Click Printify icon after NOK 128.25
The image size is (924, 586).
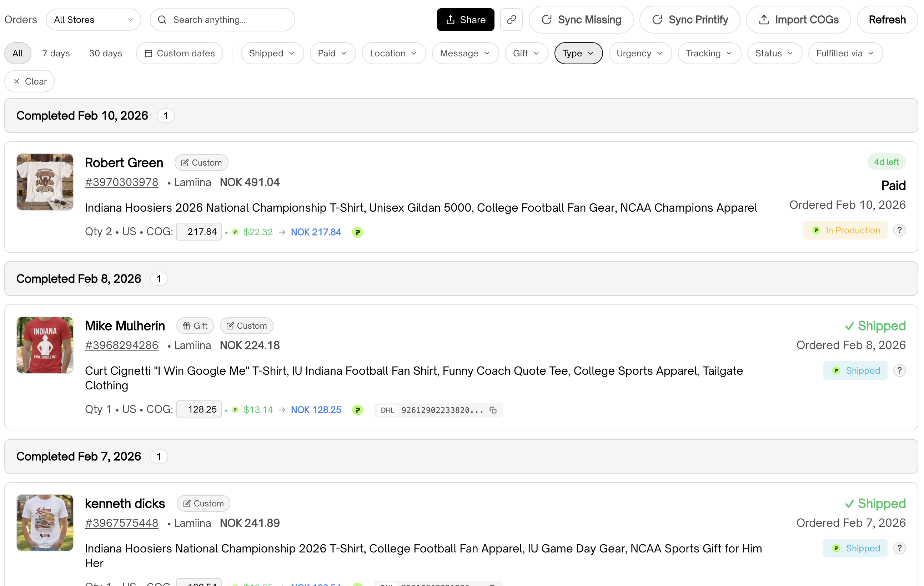click(x=357, y=410)
